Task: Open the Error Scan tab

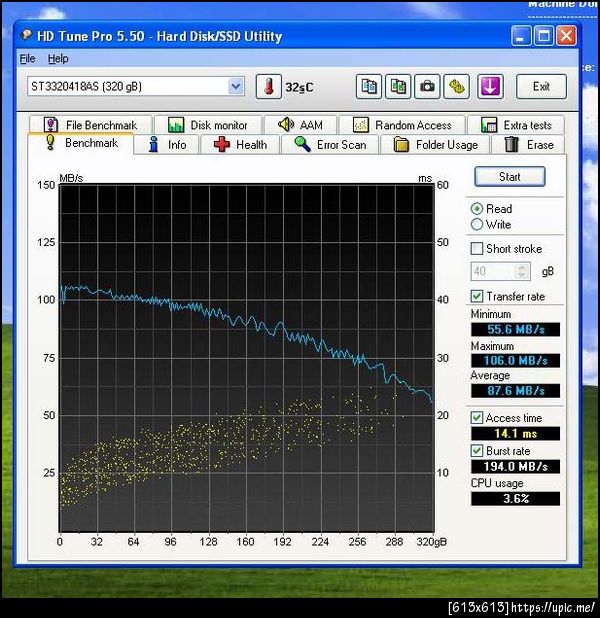Action: pyautogui.click(x=330, y=145)
